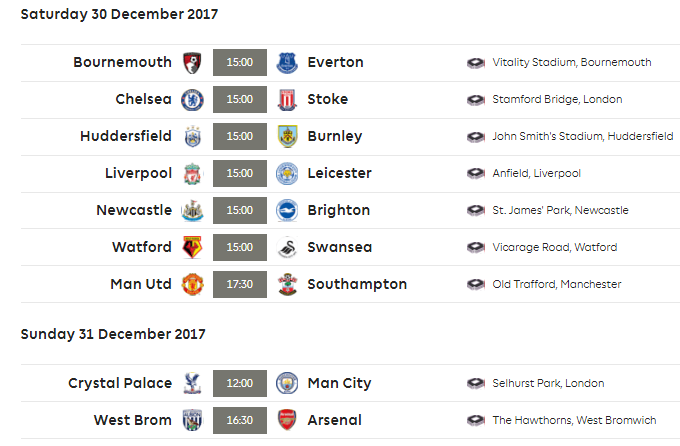Select the Watford badge icon
Viewport: 680px width, 446px height.
(192, 247)
